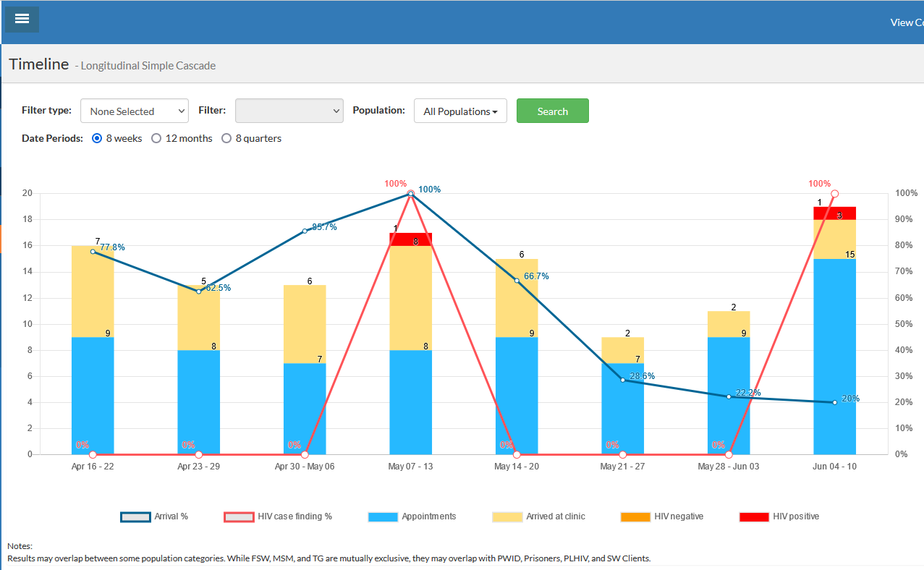Select the 8 weeks date period
924x570 pixels.
point(98,138)
